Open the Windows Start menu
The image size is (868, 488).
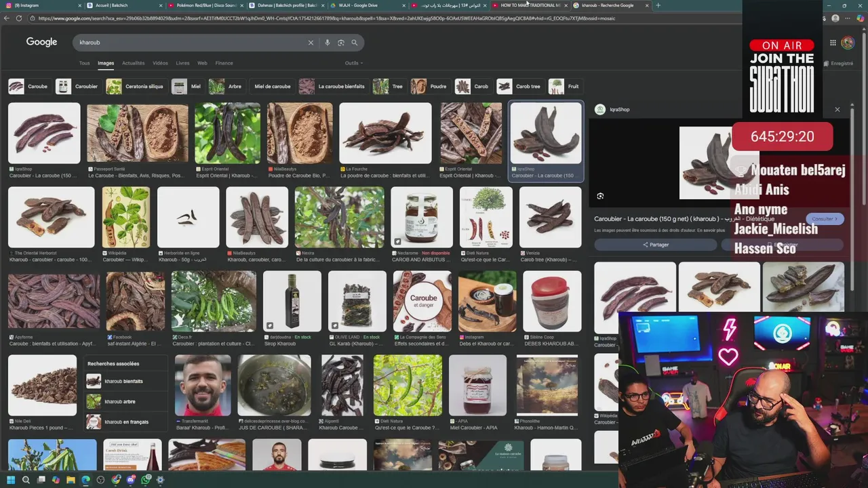(10, 480)
